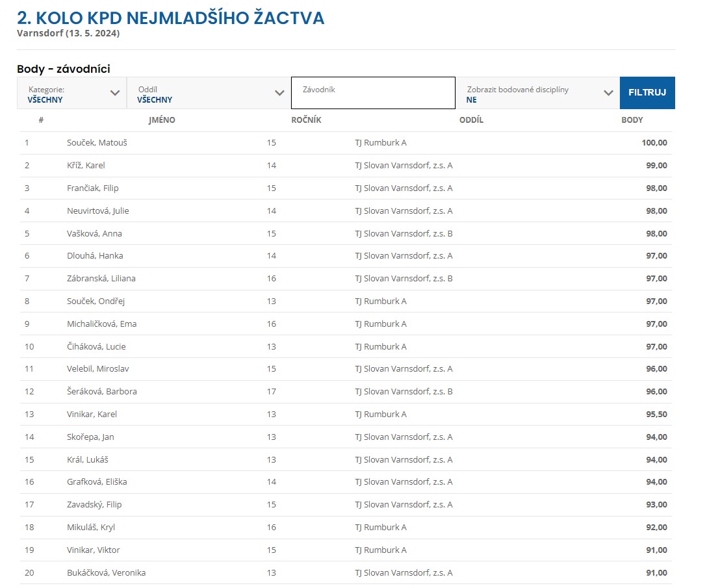Click the club in Šeráková Barbora row
The image size is (707, 588).
point(404,391)
